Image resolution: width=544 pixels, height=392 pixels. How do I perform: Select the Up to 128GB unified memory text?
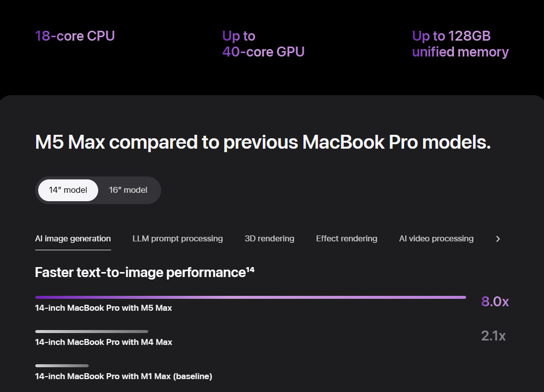[460, 44]
